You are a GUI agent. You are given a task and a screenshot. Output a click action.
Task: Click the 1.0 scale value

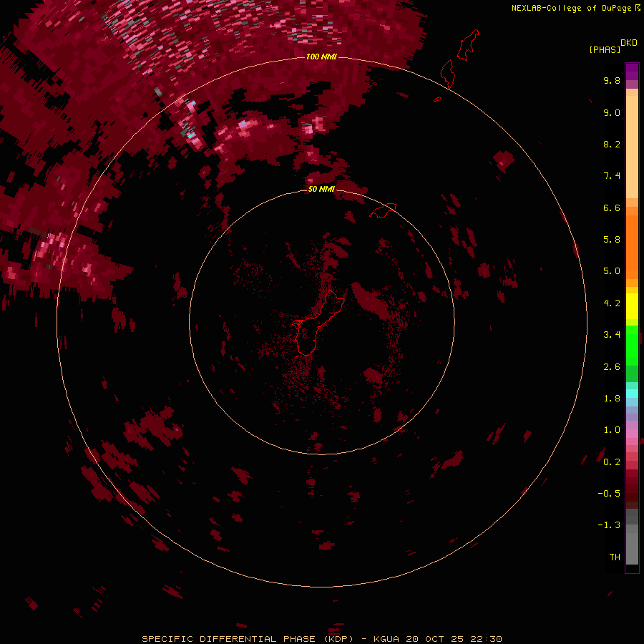coord(612,430)
